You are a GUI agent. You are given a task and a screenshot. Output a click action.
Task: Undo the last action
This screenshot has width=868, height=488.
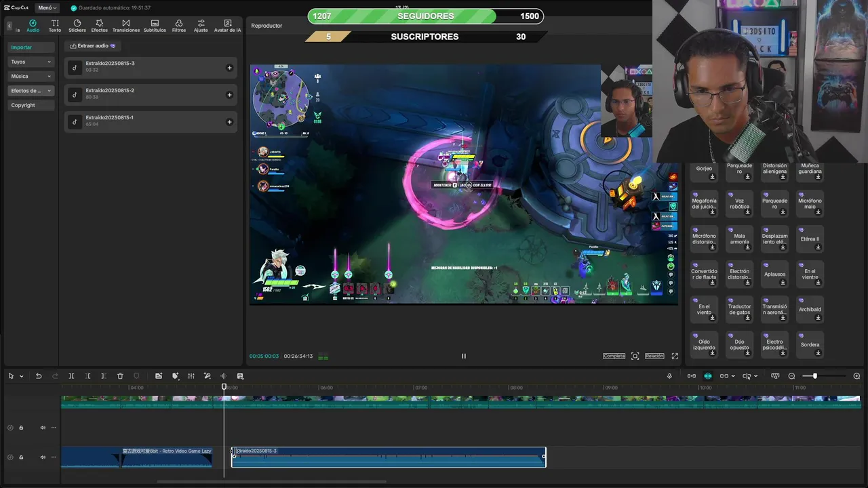pos(39,376)
